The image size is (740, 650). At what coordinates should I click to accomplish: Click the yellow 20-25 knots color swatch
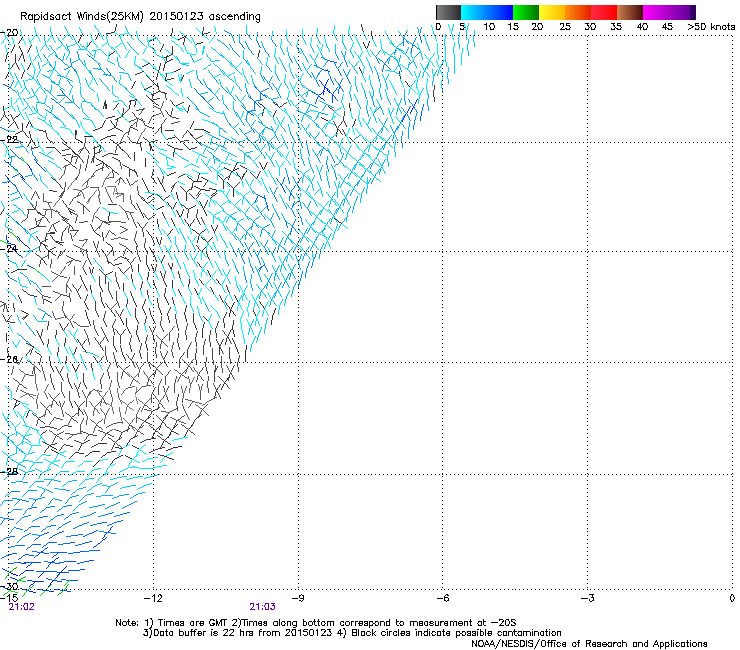click(552, 12)
